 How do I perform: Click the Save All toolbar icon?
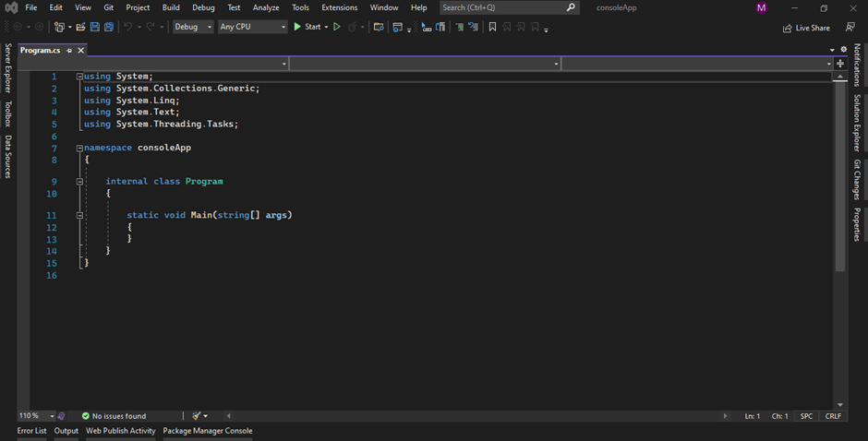coord(109,27)
